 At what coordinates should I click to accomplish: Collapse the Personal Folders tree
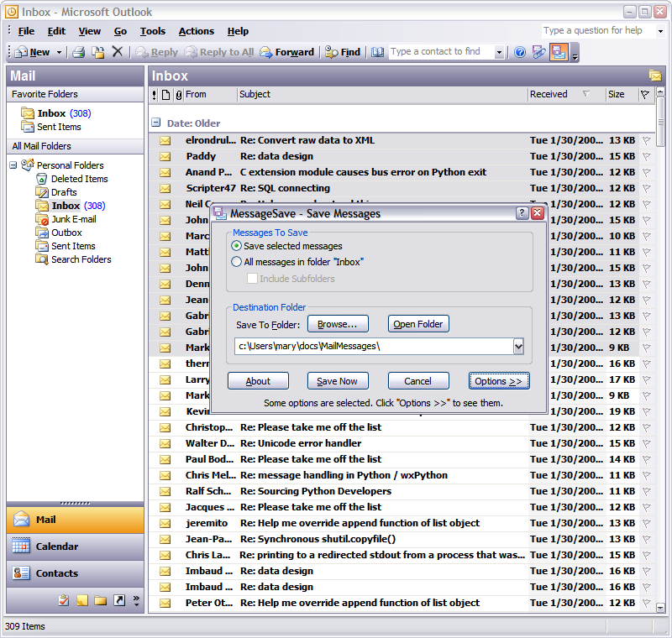(14, 165)
